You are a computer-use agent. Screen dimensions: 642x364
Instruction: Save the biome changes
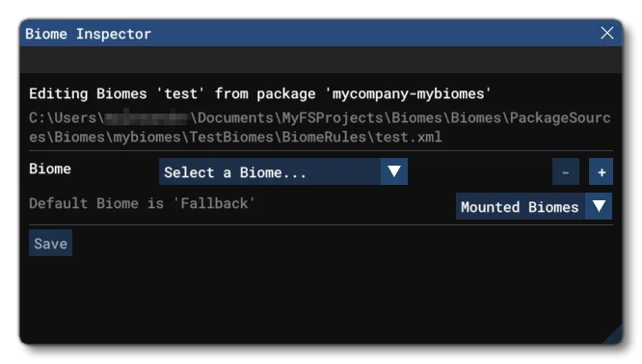[50, 244]
